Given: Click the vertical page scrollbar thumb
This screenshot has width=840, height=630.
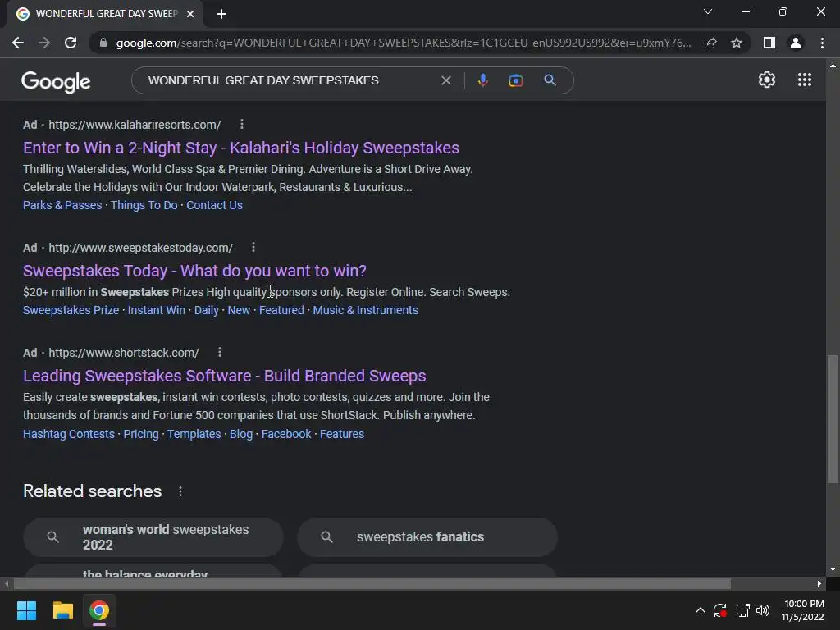Looking at the screenshot, I should pos(833,419).
